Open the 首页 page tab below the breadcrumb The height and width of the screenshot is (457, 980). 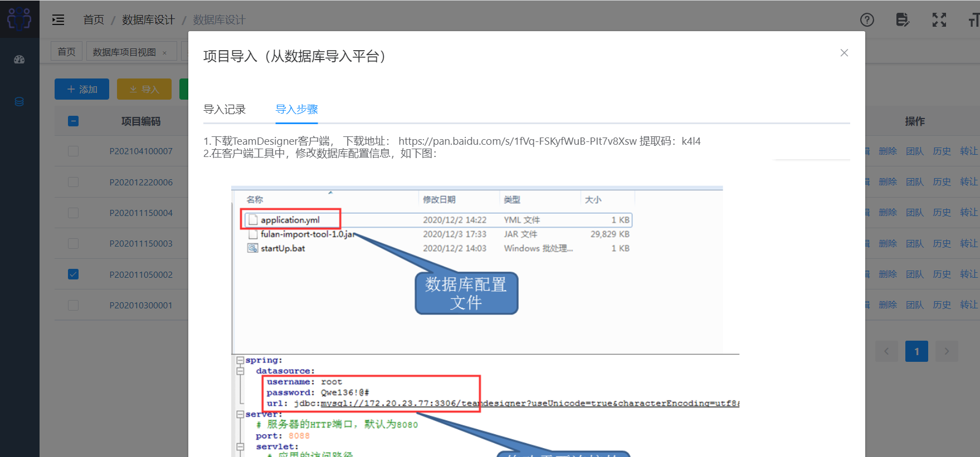67,52
